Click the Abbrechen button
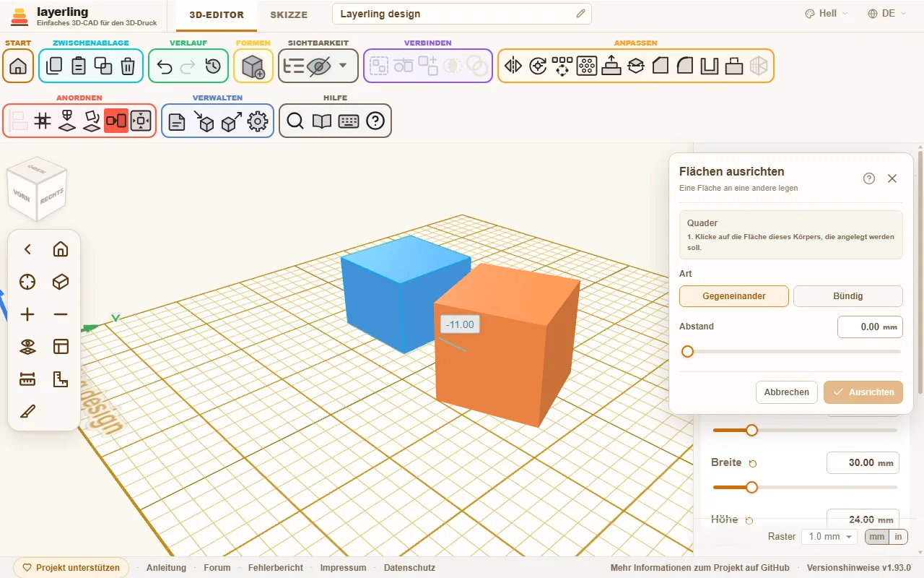The height and width of the screenshot is (578, 924). click(787, 392)
